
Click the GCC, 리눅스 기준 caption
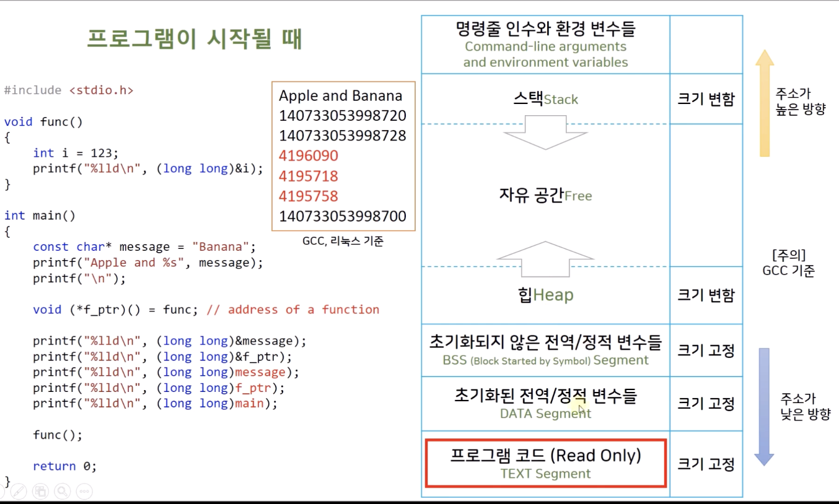coord(343,241)
